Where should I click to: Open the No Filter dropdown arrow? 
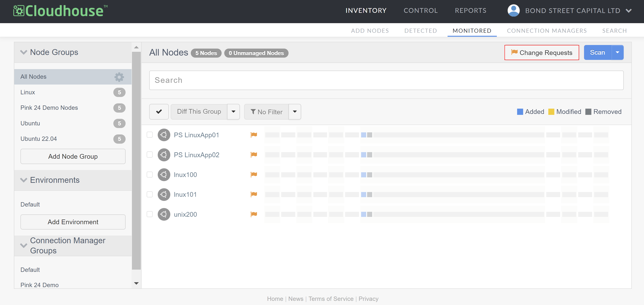tap(295, 112)
